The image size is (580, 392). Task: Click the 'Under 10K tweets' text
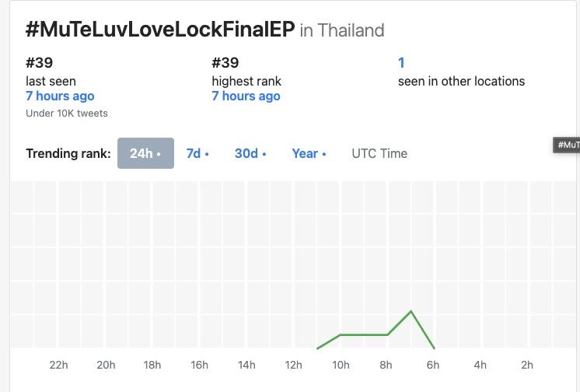67,114
